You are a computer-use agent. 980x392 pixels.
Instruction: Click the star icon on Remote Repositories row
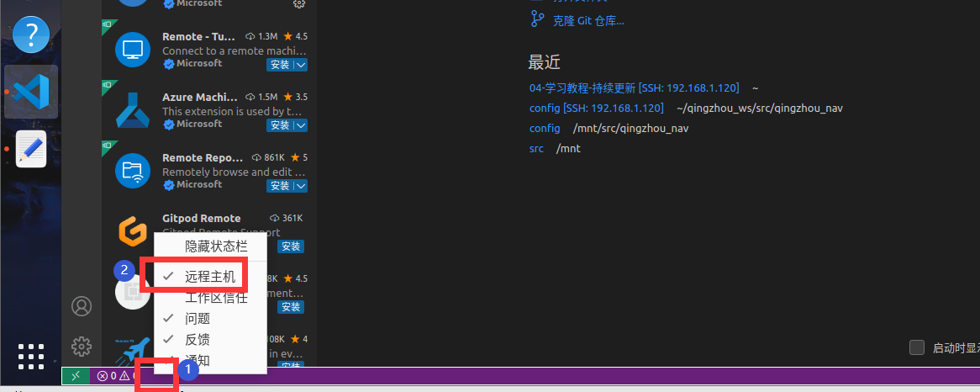click(295, 157)
